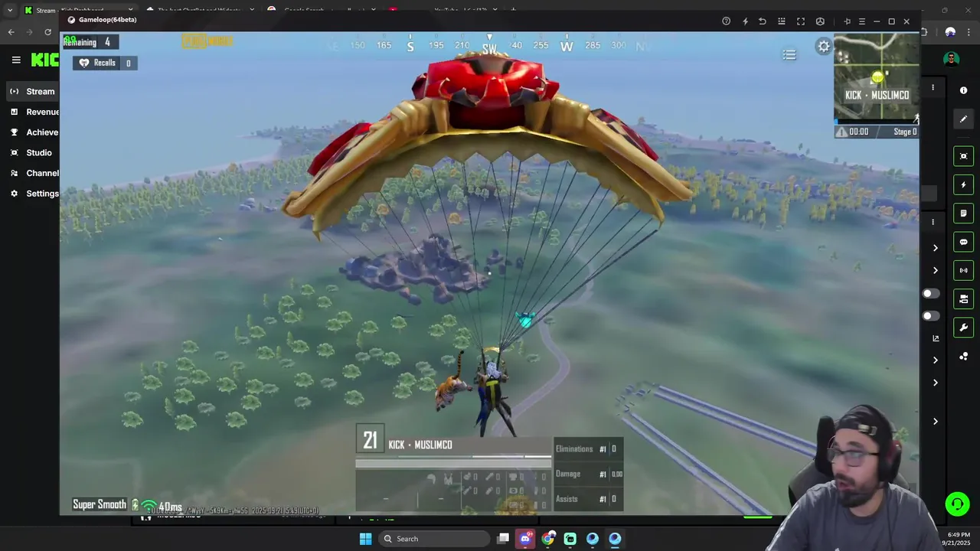Image resolution: width=980 pixels, height=551 pixels.
Task: Click the blue zone progress bar under the minimap
Action: [x=877, y=122]
